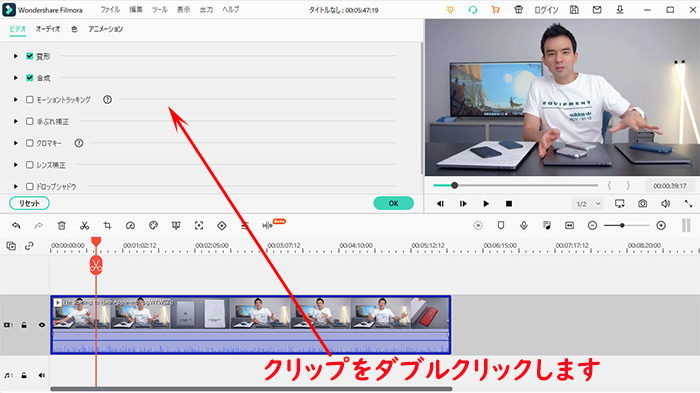This screenshot has width=700, height=393.
Task: Open the shopping cart icon
Action: (x=496, y=9)
